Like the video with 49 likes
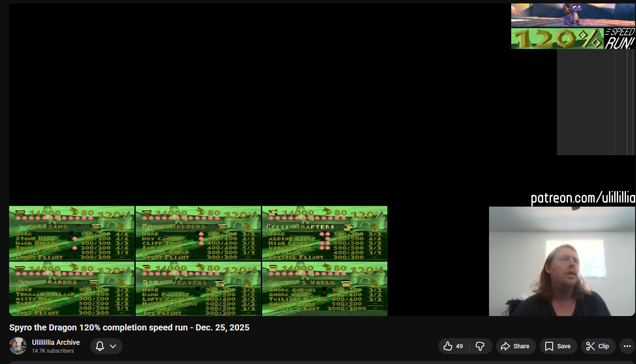The height and width of the screenshot is (364, 636). pyautogui.click(x=454, y=346)
